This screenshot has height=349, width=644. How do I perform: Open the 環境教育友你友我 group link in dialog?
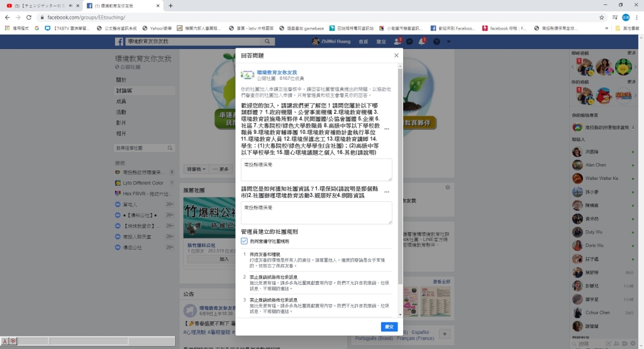click(x=277, y=72)
